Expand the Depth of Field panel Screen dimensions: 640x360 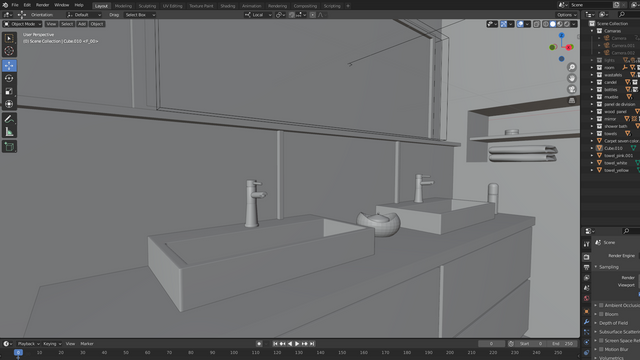596,323
